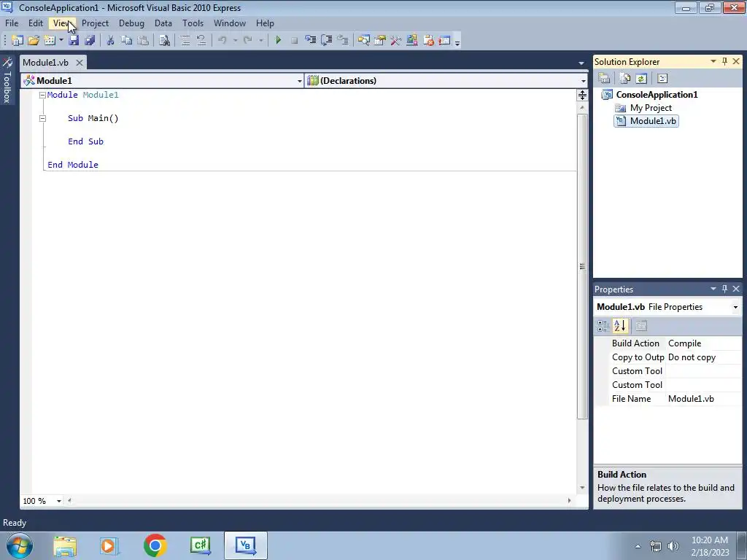
Task: Start debugging with the green play icon
Action: pos(278,41)
